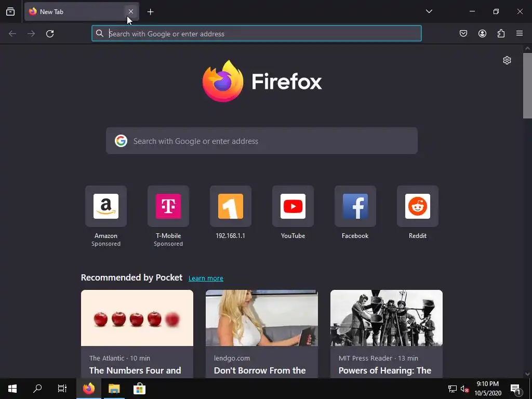Image resolution: width=532 pixels, height=399 pixels.
Task: Open the network tray icon
Action: pos(453,389)
